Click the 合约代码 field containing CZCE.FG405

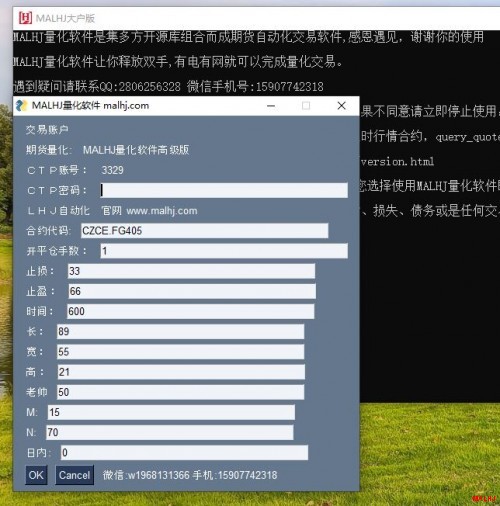pos(205,231)
